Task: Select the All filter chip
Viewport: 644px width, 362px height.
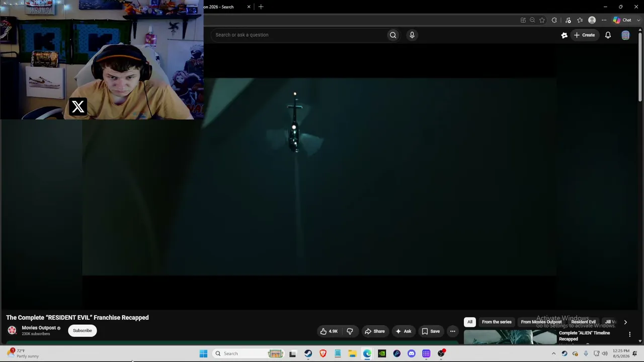Action: coord(470,322)
